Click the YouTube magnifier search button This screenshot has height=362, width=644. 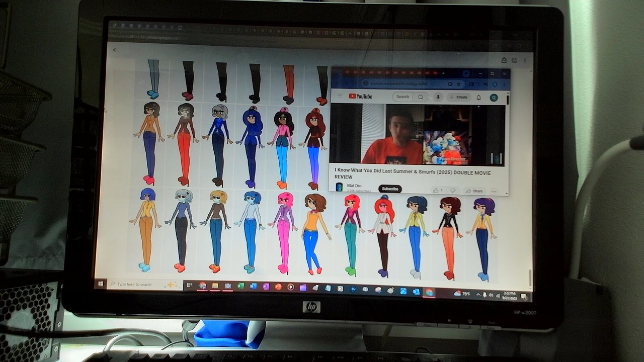421,97
